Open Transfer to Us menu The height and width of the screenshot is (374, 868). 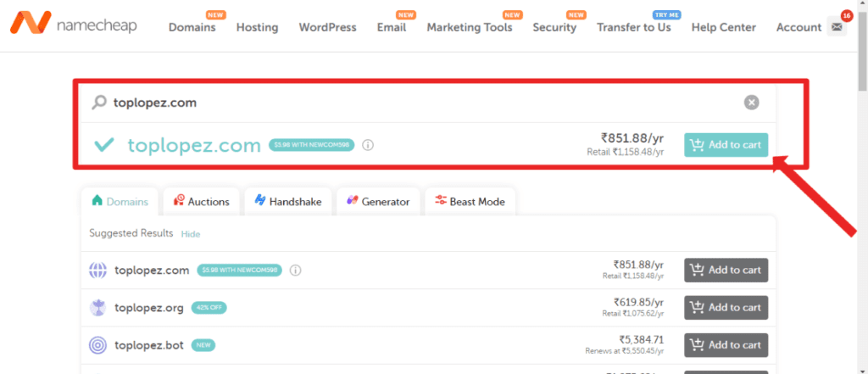[634, 27]
